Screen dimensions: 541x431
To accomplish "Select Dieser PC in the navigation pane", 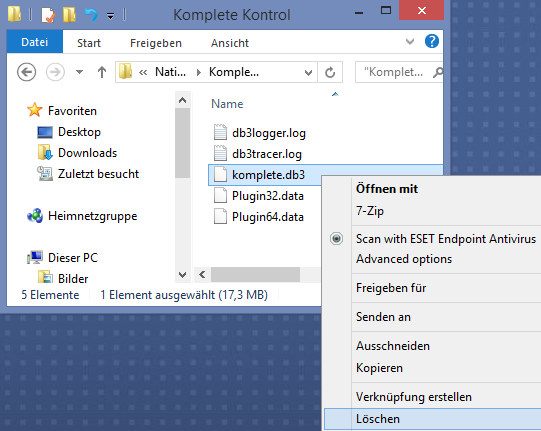I will pos(73,257).
